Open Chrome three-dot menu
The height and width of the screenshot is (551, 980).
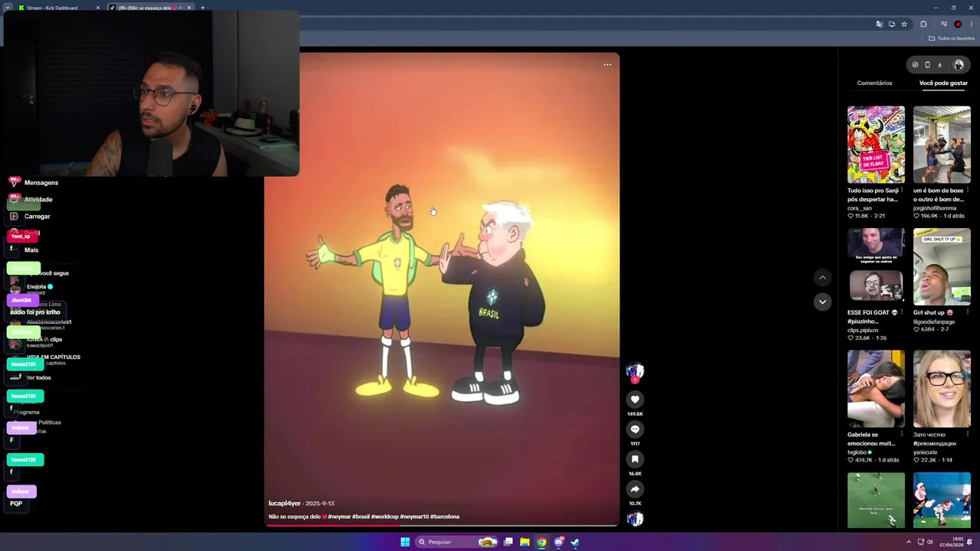pyautogui.click(x=972, y=24)
